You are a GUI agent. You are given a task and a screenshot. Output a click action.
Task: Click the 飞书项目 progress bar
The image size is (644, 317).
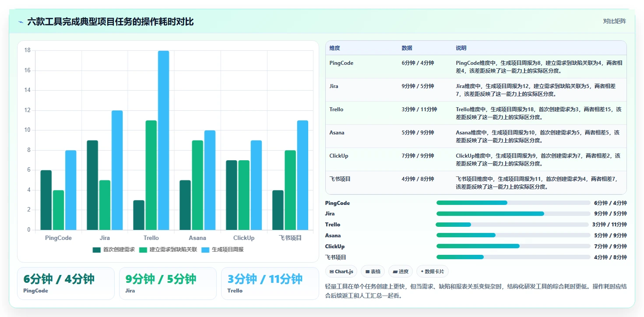click(513, 257)
